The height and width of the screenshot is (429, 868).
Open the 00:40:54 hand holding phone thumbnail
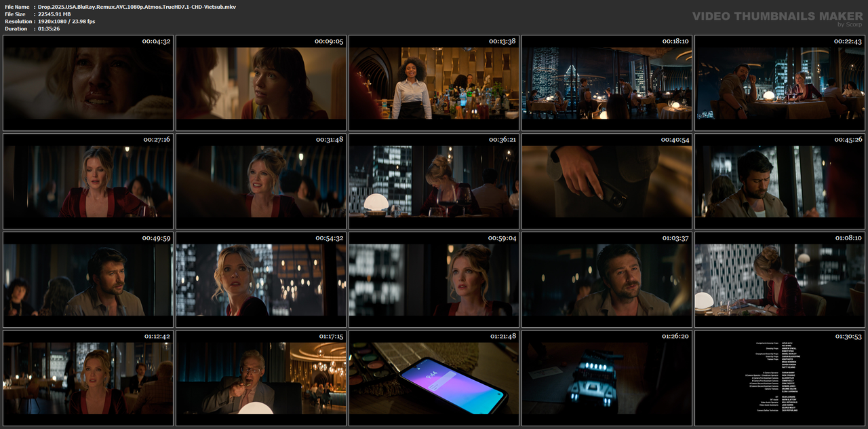click(x=607, y=181)
